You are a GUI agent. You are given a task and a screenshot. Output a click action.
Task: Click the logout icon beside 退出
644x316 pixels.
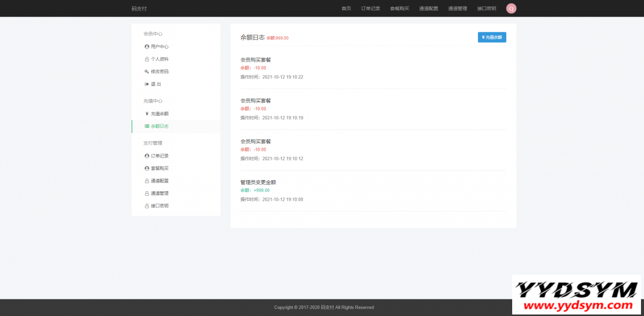(147, 84)
